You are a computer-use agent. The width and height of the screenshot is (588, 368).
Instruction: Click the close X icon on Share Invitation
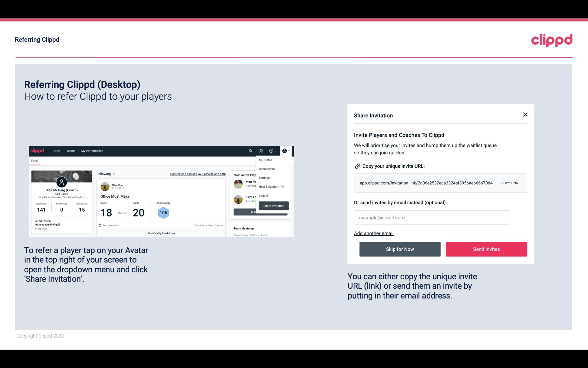(525, 115)
